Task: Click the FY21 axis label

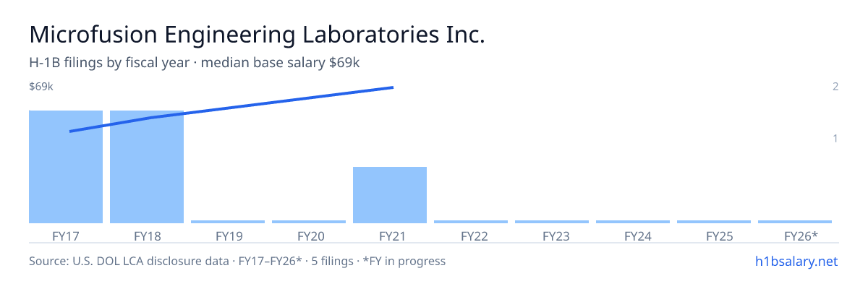Action: pos(390,236)
